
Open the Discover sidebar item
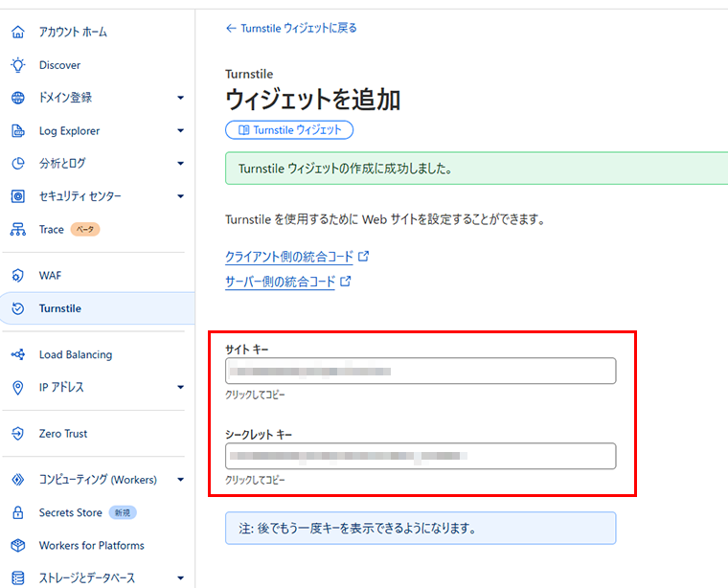59,65
